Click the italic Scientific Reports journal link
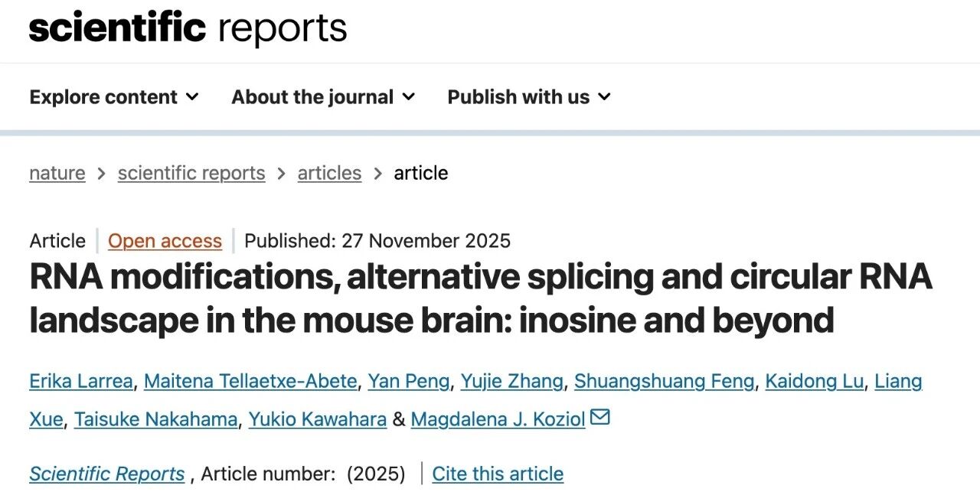Viewport: 980px width, 495px height. 107,474
